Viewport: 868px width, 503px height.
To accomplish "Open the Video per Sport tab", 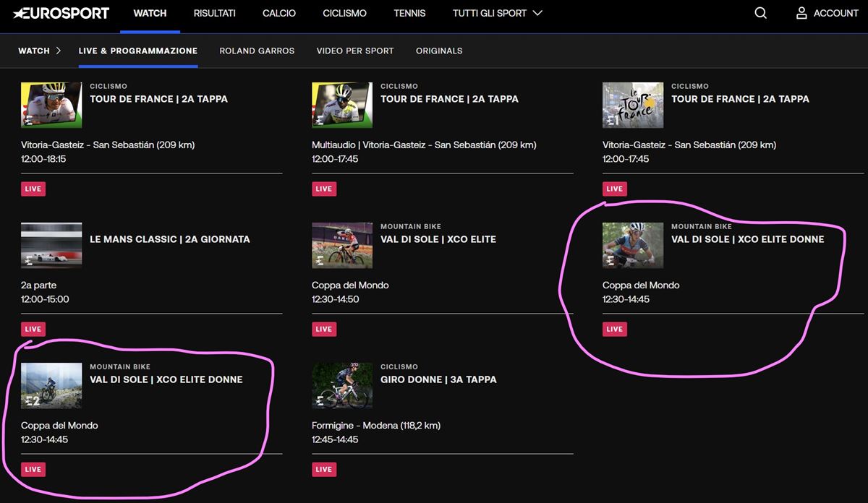I will (355, 51).
